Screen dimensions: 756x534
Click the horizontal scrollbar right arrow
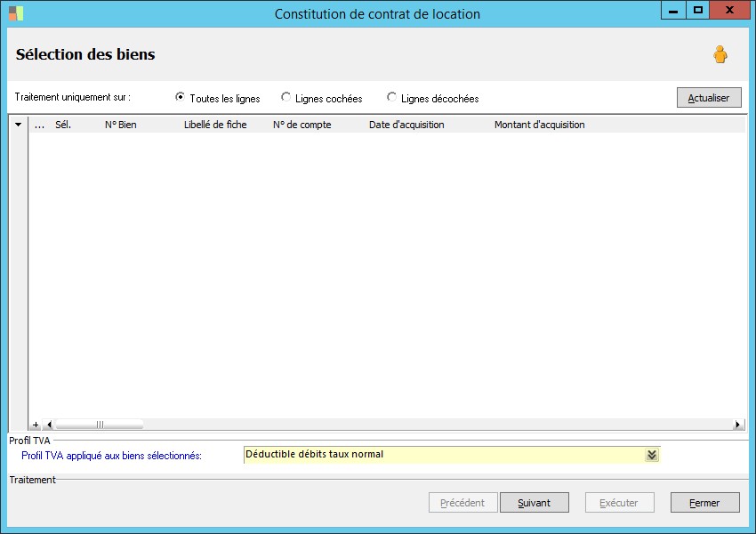(x=737, y=425)
